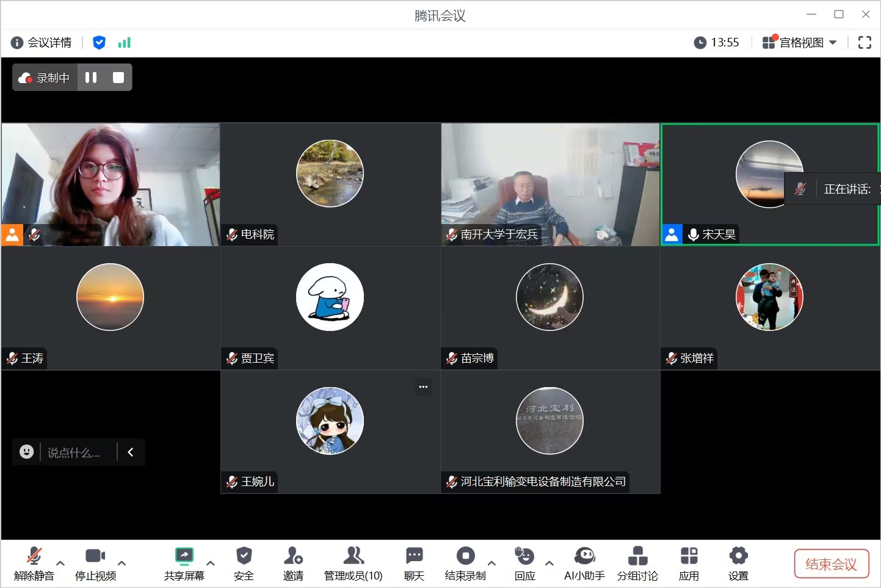Open the 应用 apps panel
This screenshot has width=881, height=588.
point(689,564)
